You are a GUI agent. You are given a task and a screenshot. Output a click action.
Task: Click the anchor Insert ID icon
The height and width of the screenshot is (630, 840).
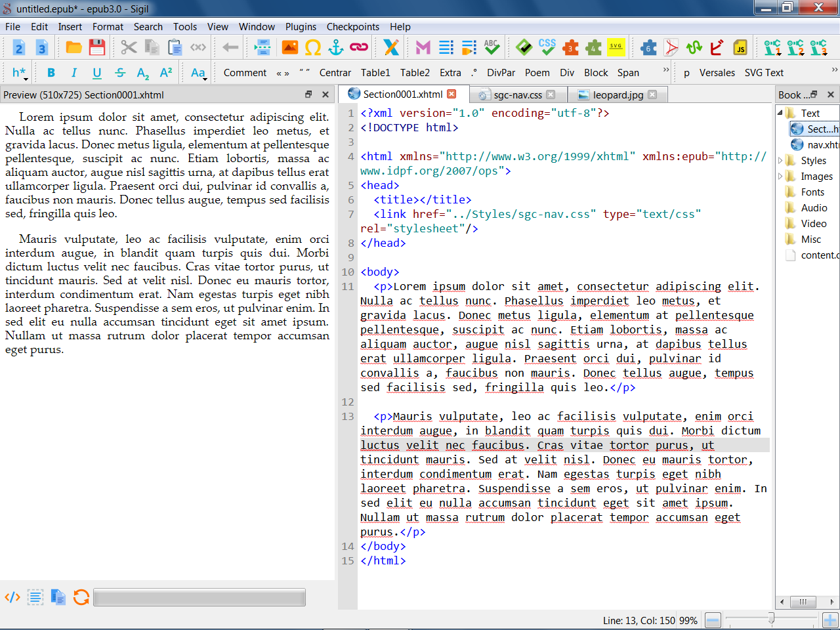pos(336,47)
